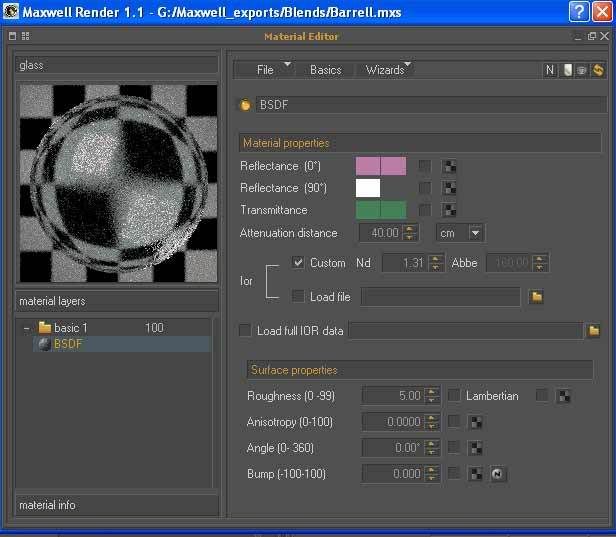Viewport: 616px width, 537px height.
Task: Open the texture picker for Transmittance
Action: point(450,210)
